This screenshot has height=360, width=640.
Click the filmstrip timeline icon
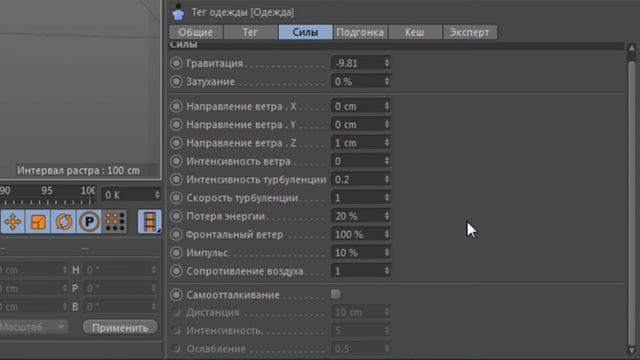coord(149,222)
